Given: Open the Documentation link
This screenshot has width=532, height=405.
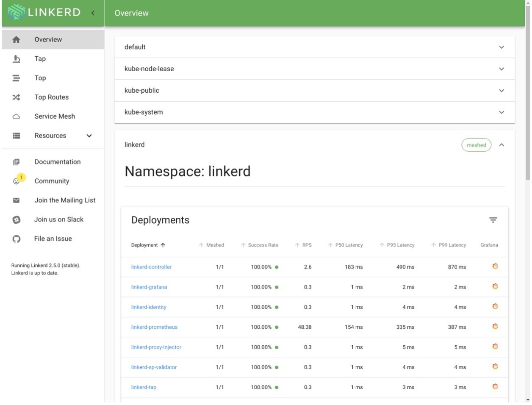Looking at the screenshot, I should click(x=58, y=162).
